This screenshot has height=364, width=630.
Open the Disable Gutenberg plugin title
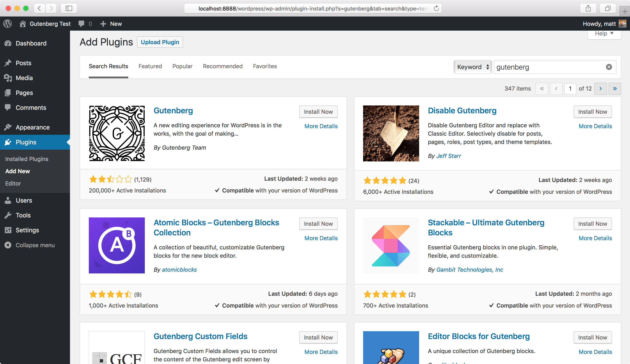point(462,110)
